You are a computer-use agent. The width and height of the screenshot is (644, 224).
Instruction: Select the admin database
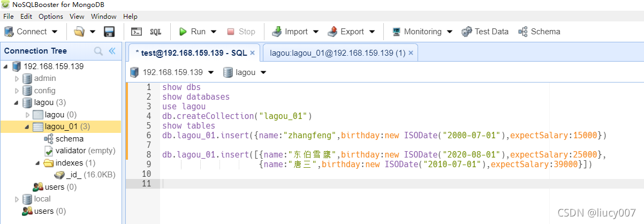pos(45,78)
